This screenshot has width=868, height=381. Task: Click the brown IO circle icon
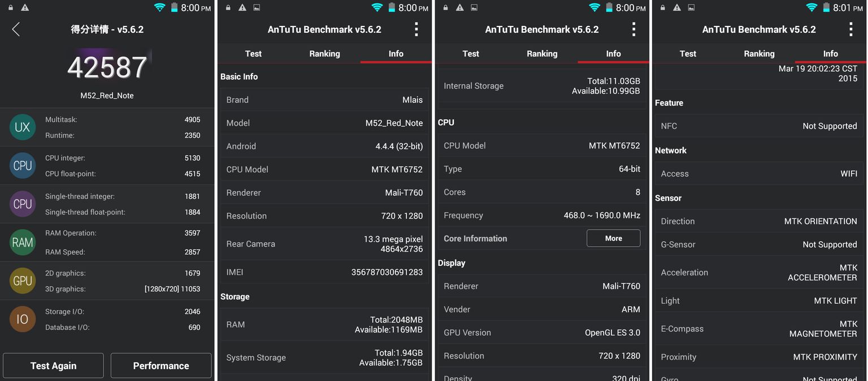(23, 319)
